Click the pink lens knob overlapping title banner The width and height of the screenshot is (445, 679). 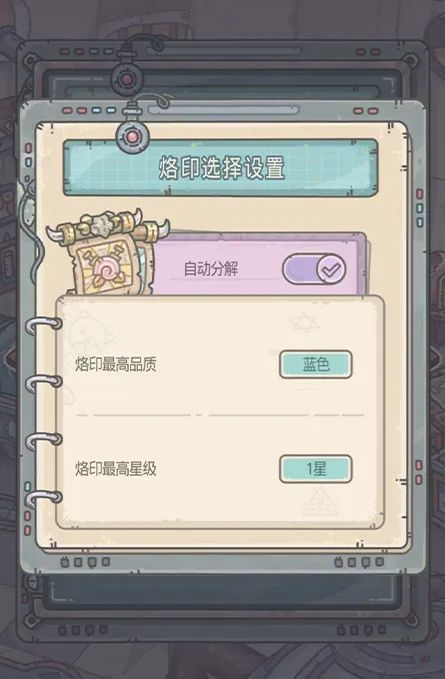[x=132, y=137]
